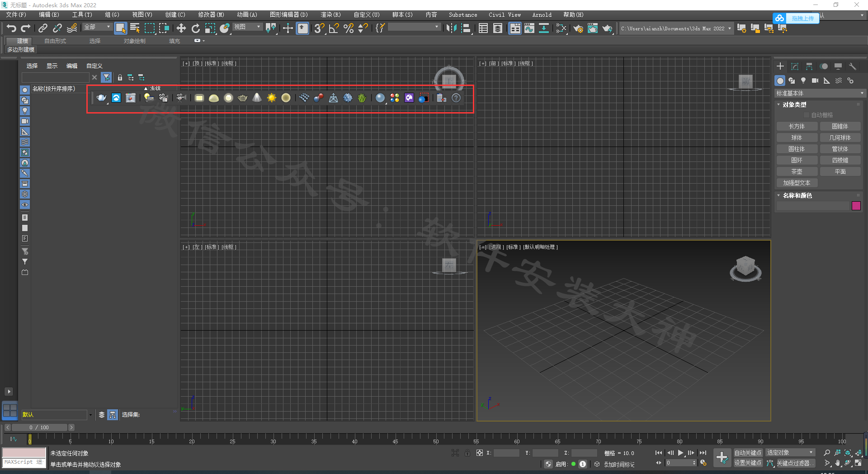
Task: Open reference coordinate system dropdown 视图
Action: 247,27
